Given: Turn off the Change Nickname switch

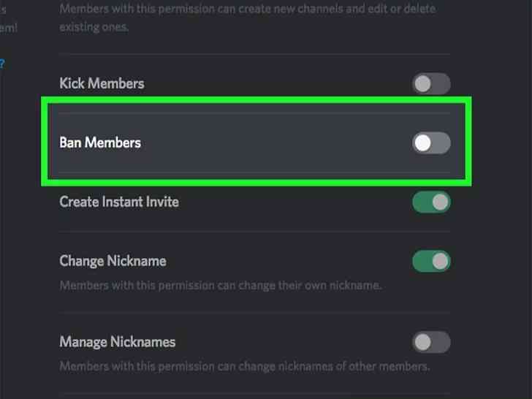Looking at the screenshot, I should pos(431,261).
